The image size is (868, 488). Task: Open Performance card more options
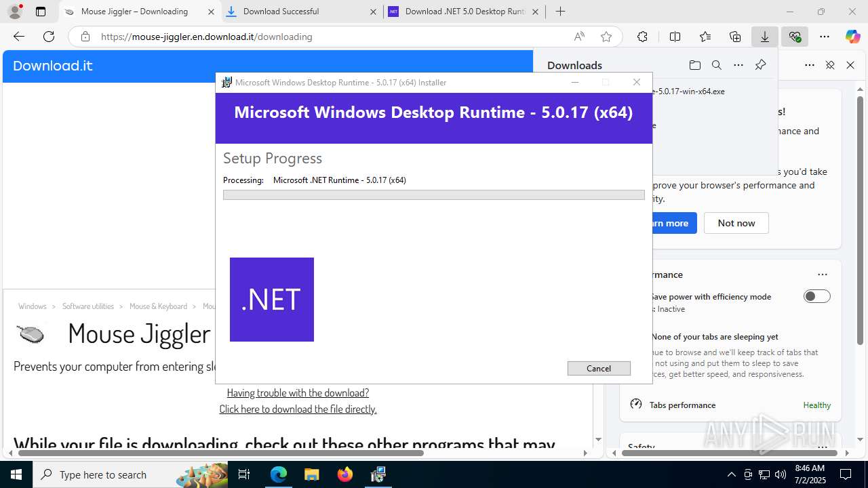click(823, 274)
